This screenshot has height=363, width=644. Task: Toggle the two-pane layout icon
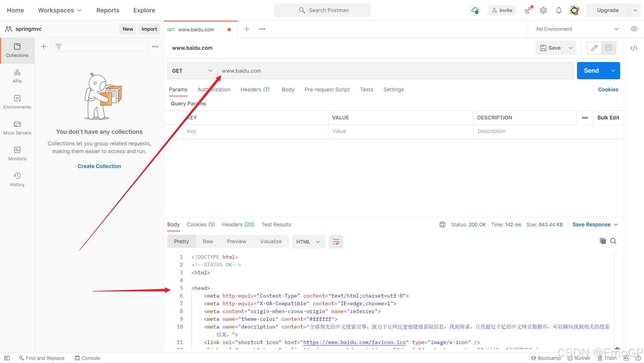[626, 358]
